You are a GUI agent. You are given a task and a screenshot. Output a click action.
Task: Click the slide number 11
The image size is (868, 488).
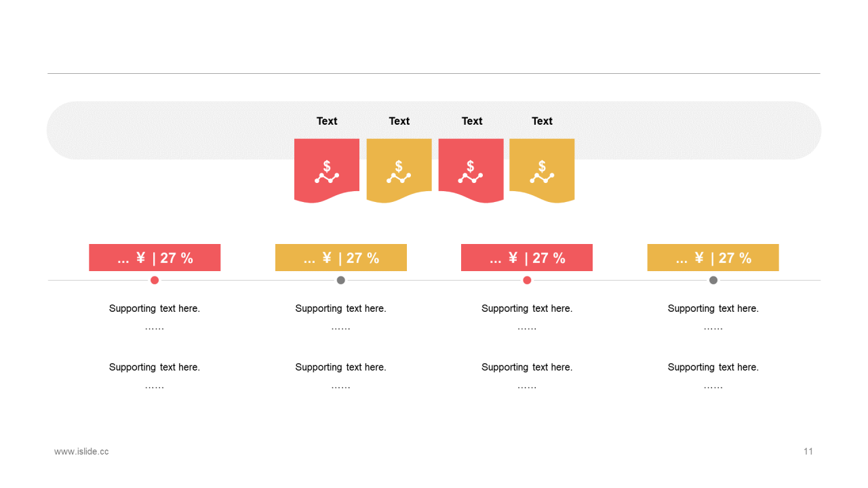point(808,451)
